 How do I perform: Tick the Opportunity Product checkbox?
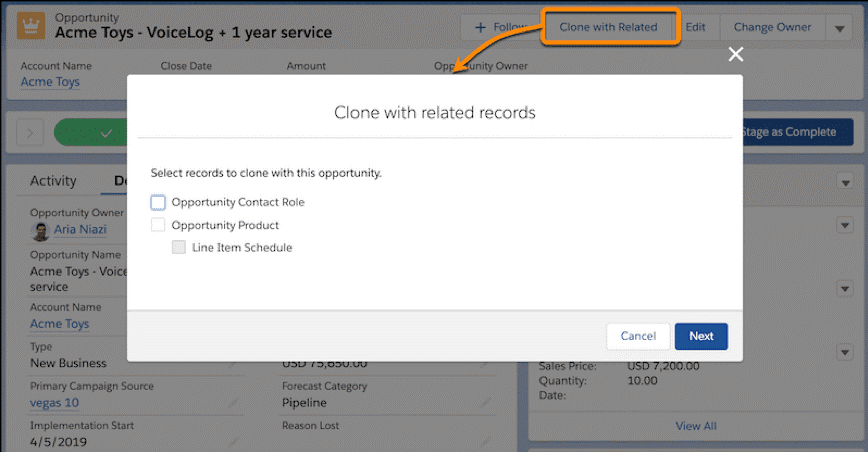pos(158,225)
